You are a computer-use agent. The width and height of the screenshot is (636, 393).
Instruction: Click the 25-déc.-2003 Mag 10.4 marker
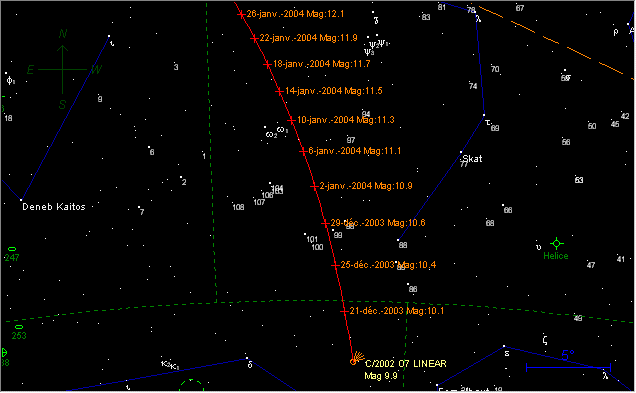(x=335, y=266)
